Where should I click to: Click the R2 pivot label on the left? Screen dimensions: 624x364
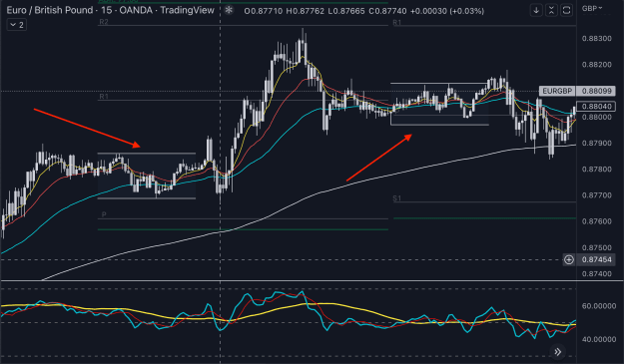pyautogui.click(x=104, y=22)
